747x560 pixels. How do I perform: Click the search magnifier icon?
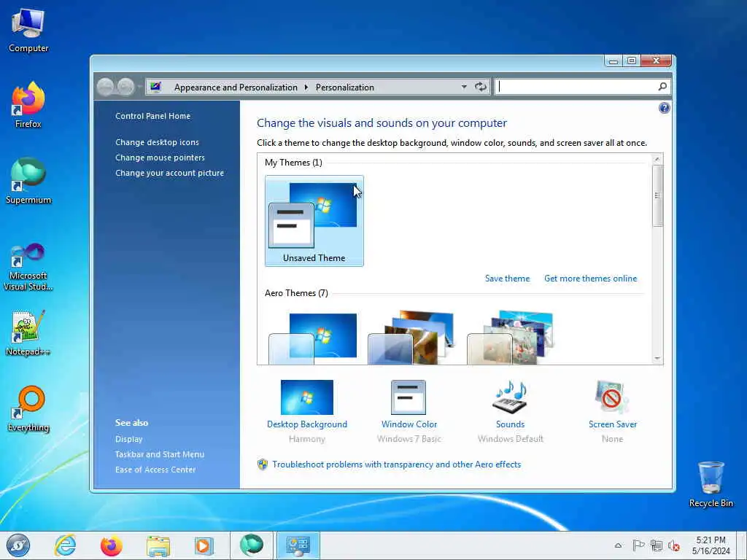pyautogui.click(x=662, y=87)
